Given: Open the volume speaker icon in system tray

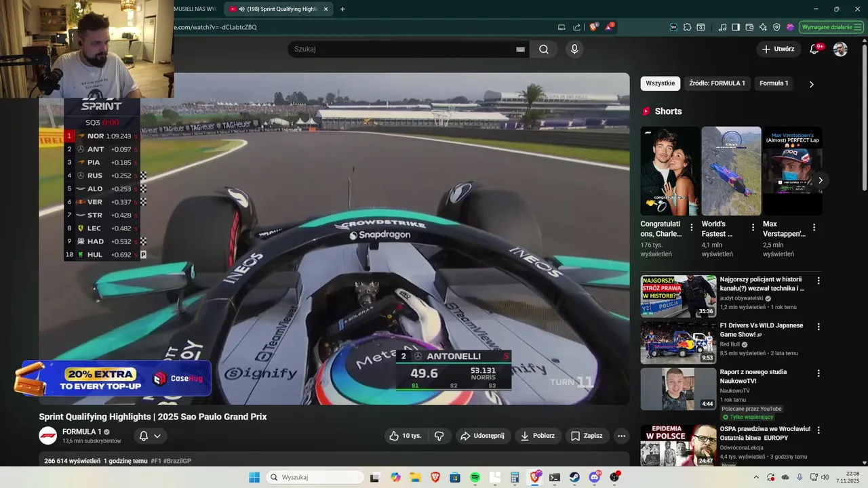Looking at the screenshot, I should click(827, 477).
